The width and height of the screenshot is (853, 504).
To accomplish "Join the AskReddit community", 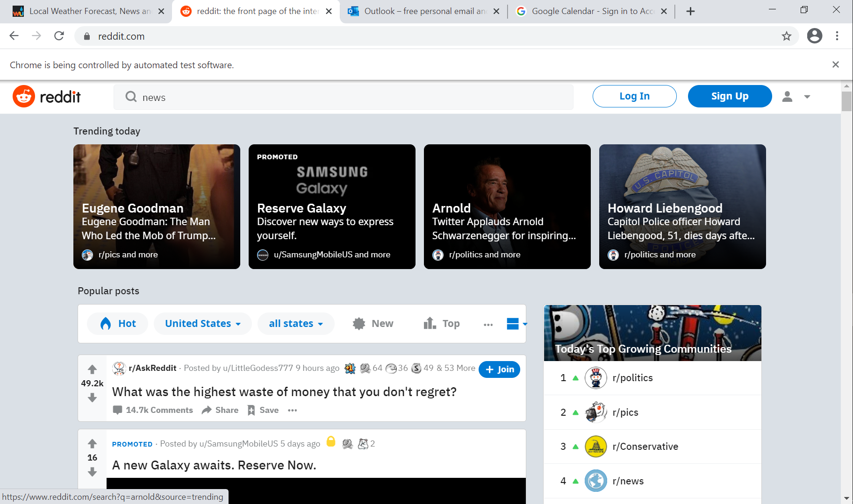I will click(499, 369).
